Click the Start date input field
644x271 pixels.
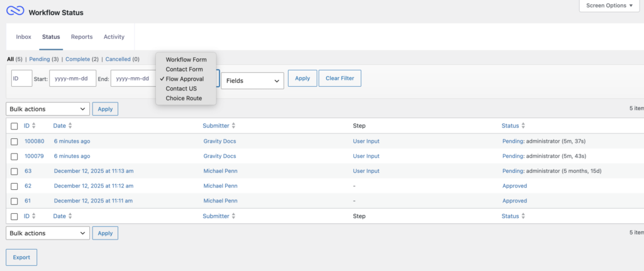click(73, 78)
